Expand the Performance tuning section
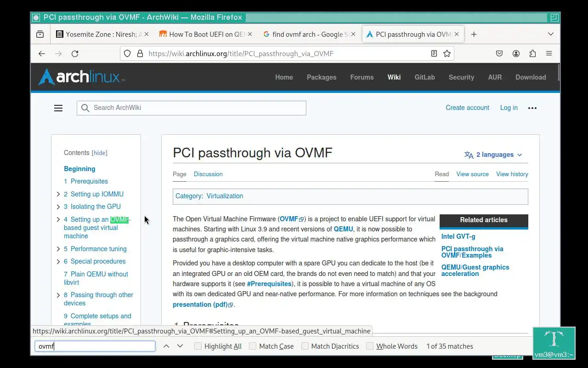This screenshot has height=368, width=588. coord(58,249)
